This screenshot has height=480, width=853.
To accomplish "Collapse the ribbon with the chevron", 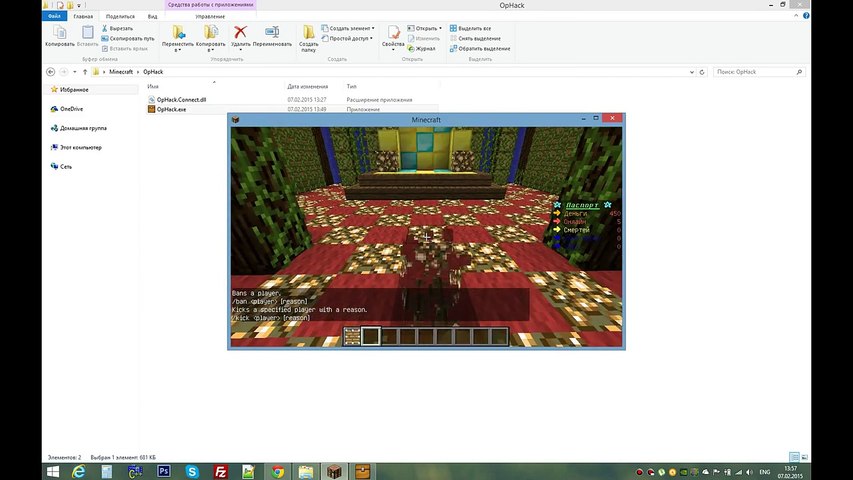I will (796, 16).
